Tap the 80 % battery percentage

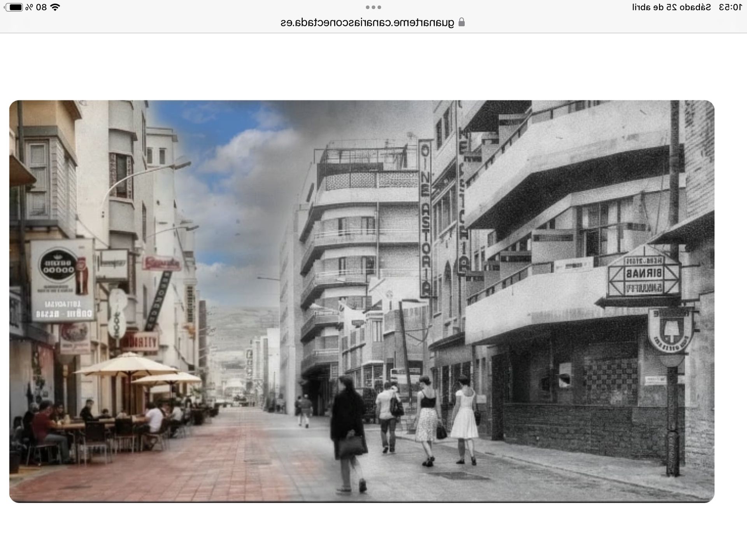click(x=36, y=7)
